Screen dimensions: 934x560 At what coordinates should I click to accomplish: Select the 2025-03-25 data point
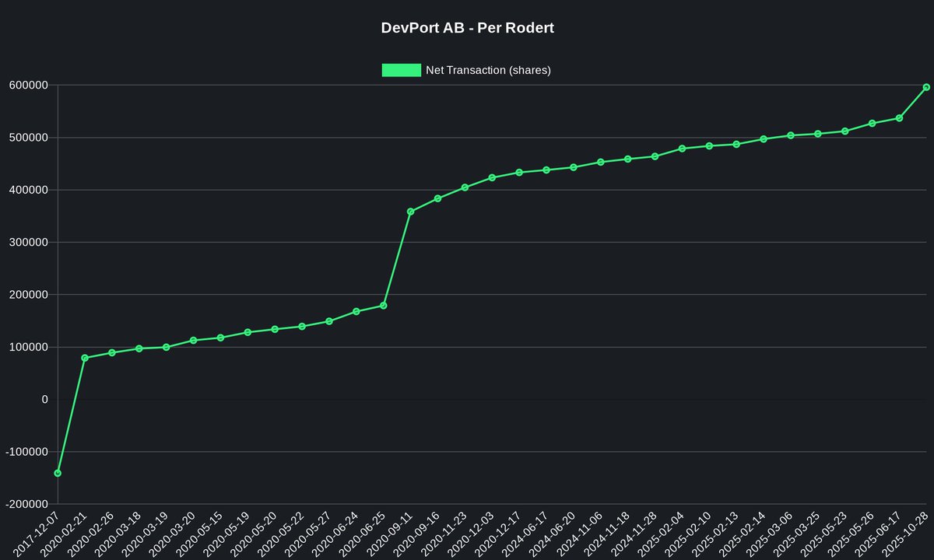coord(817,134)
